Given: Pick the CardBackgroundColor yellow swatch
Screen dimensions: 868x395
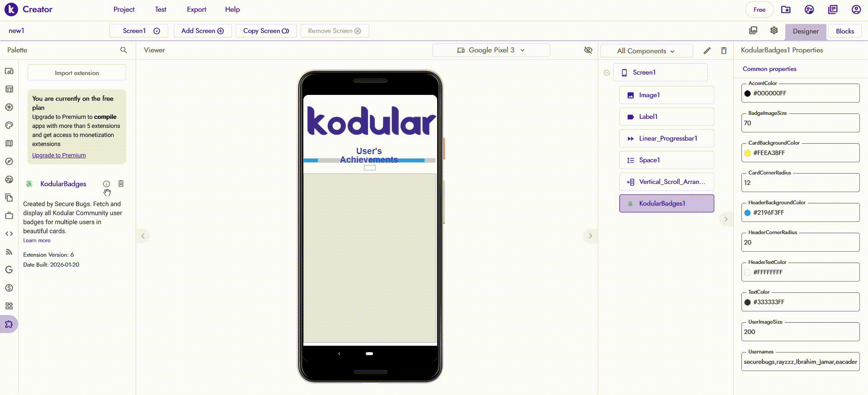Looking at the screenshot, I should 747,153.
